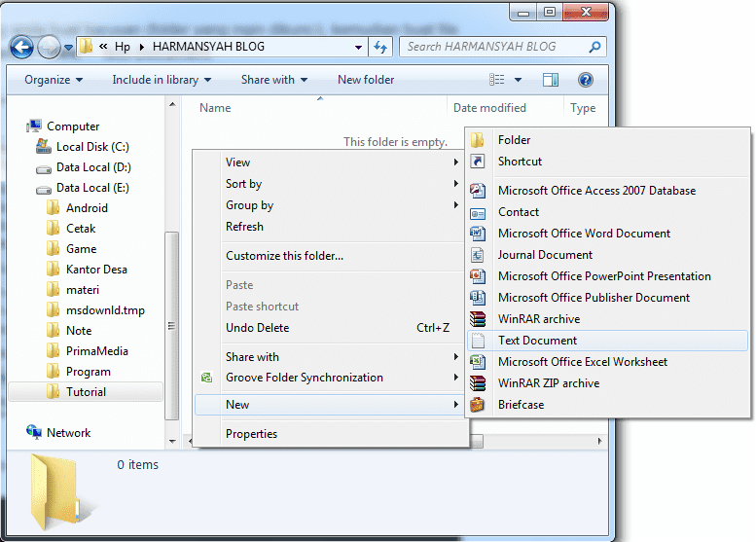Click the Groove Folder Synchronization icon
This screenshot has height=542, width=756.
pyautogui.click(x=206, y=378)
